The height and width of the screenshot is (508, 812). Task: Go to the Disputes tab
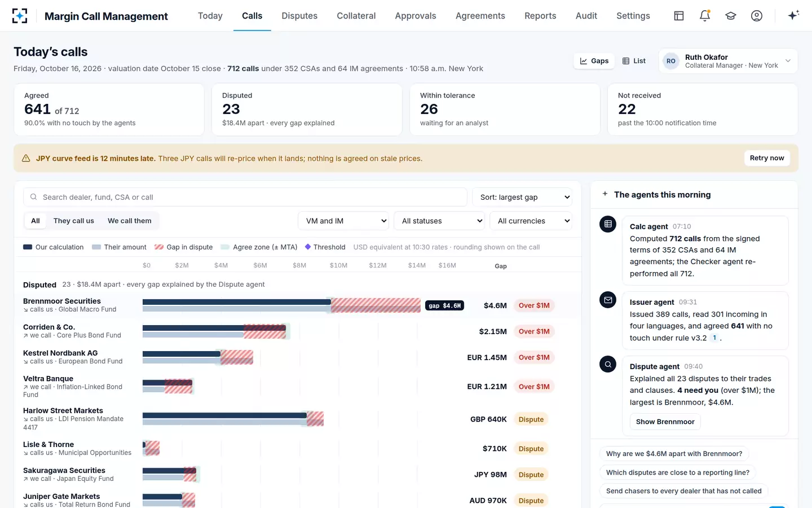299,16
